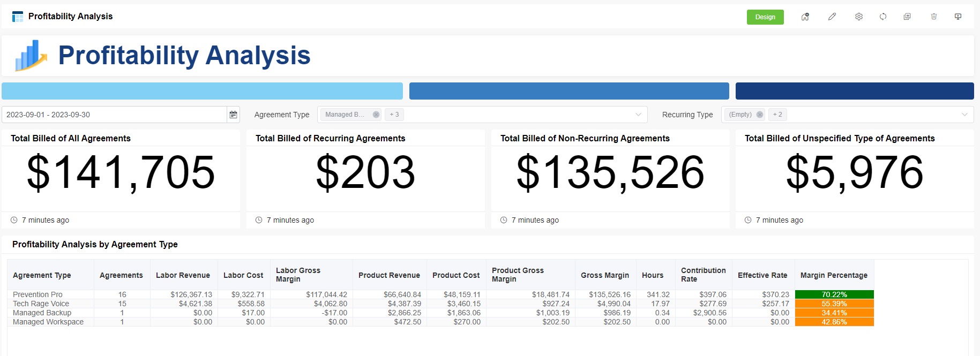Click the green Design button
The image size is (980, 356).
pos(765,17)
